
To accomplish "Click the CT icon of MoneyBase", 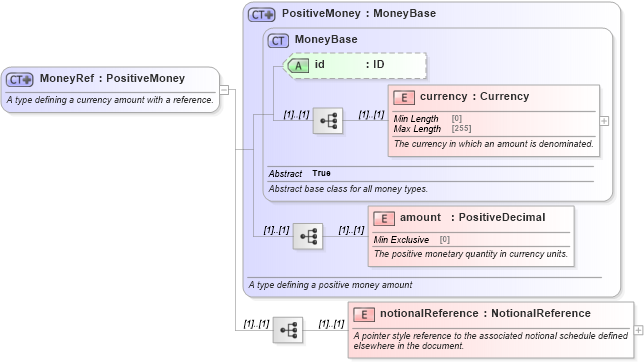I will pos(278,41).
